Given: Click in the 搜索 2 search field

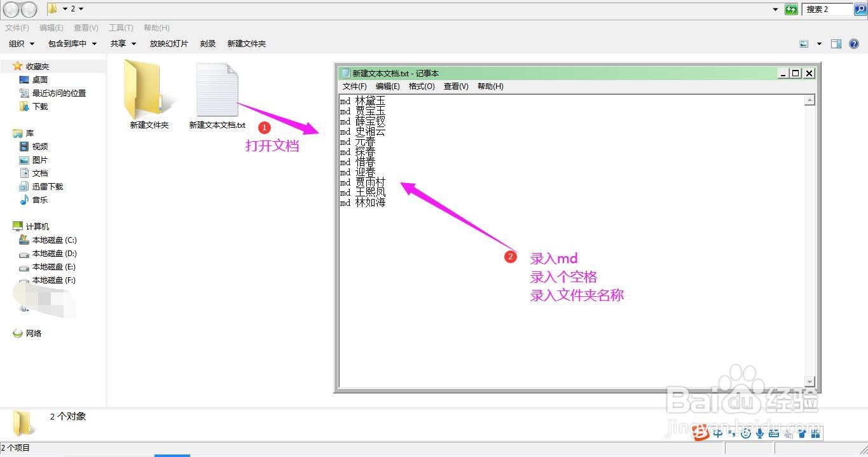Looking at the screenshot, I should click(827, 9).
